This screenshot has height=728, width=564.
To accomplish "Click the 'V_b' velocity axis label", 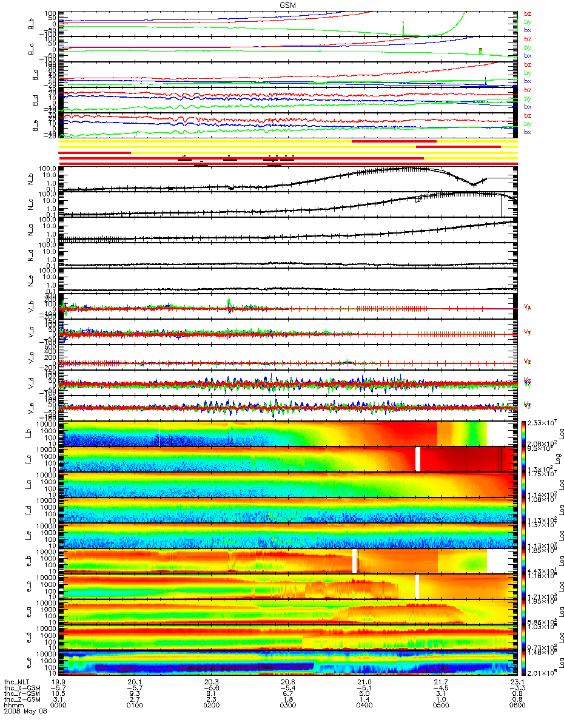I will [30, 306].
